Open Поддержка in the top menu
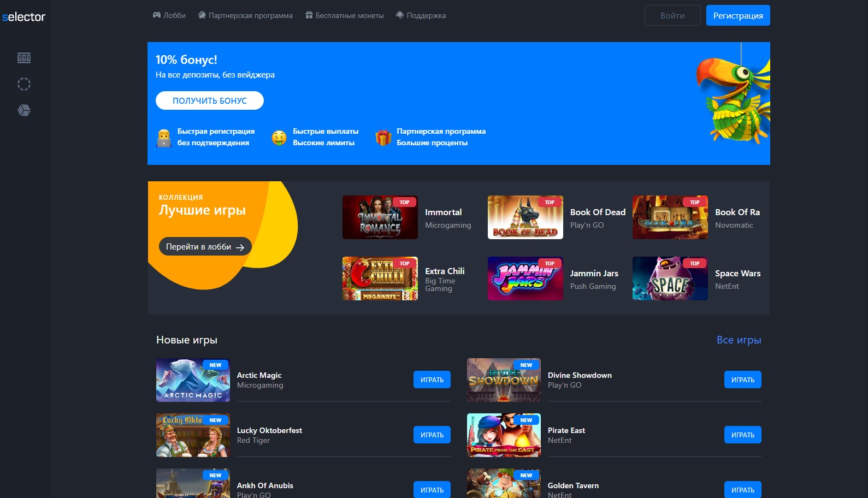 click(421, 15)
